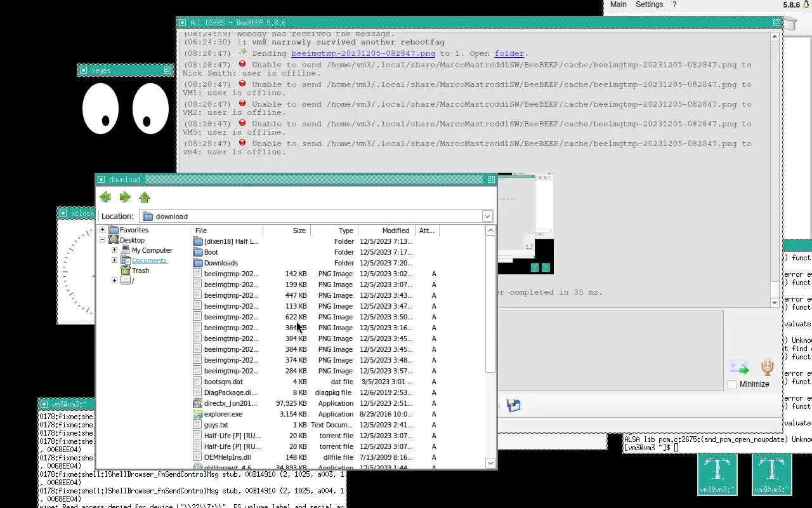Click the BeeBEEP microphone voice message icon
The width and height of the screenshot is (812, 508).
pos(768,366)
